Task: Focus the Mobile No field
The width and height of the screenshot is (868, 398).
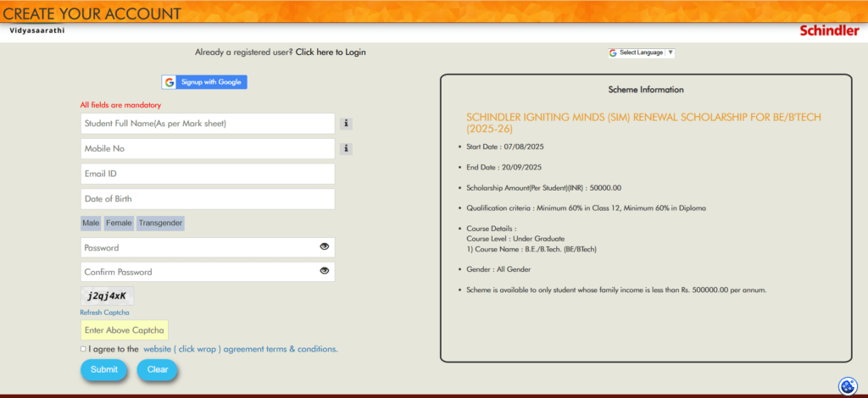Action: click(208, 149)
